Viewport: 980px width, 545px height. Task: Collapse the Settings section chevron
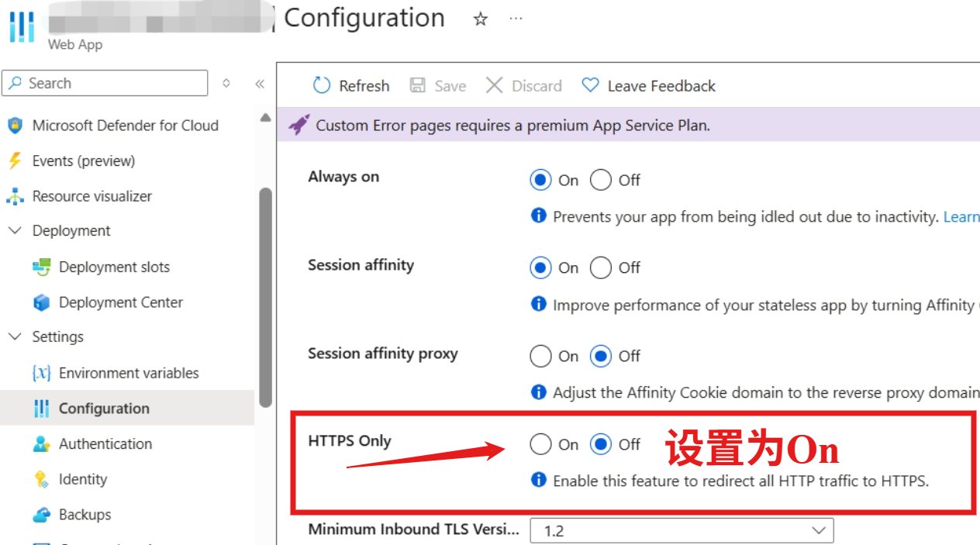tap(15, 336)
